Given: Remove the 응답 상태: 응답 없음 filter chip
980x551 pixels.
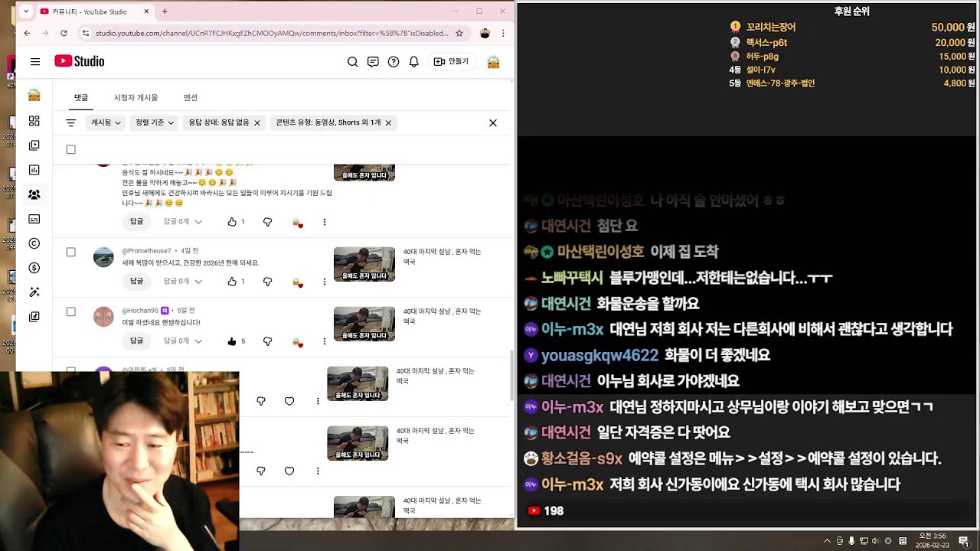Looking at the screenshot, I should (x=257, y=122).
